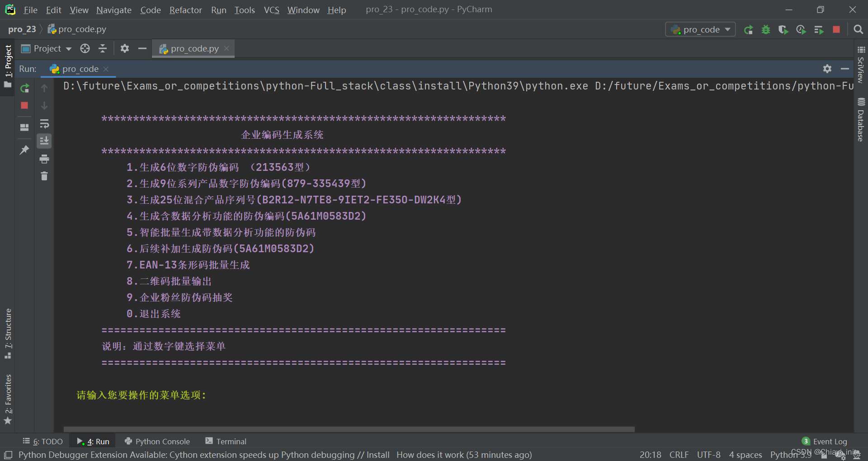Open the Help menu
868x461 pixels.
pyautogui.click(x=337, y=10)
